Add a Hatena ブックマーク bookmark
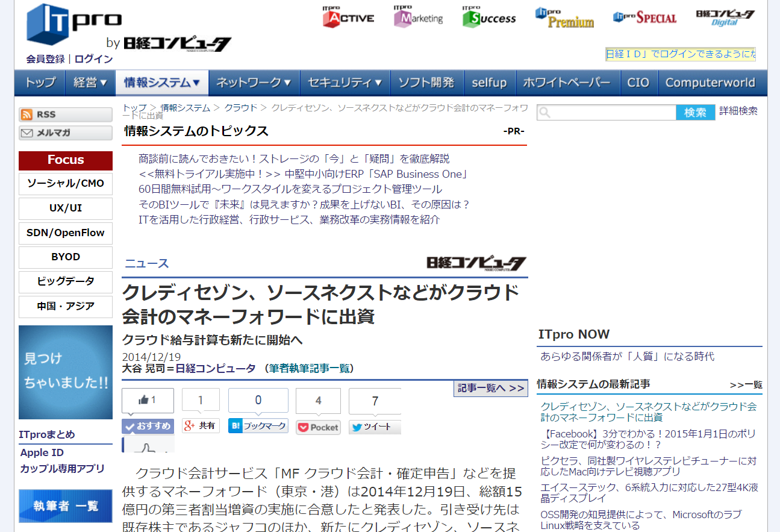This screenshot has width=780, height=532. pos(258,426)
